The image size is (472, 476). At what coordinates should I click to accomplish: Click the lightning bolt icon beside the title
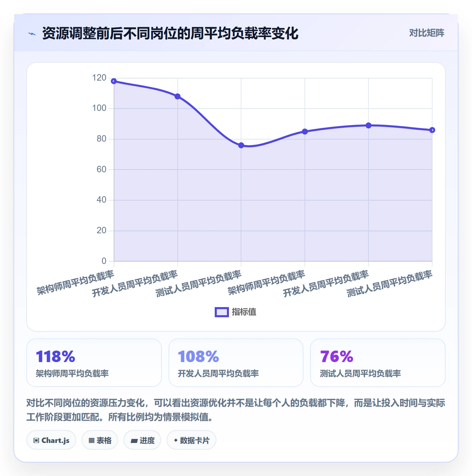click(x=32, y=34)
